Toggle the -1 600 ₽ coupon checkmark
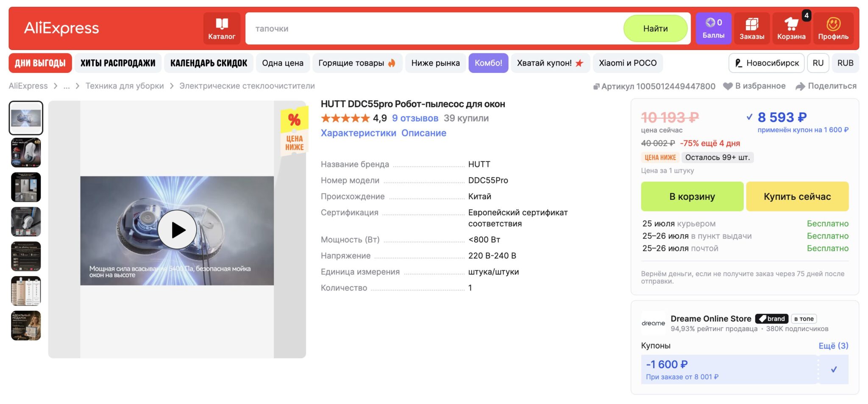 pos(834,370)
